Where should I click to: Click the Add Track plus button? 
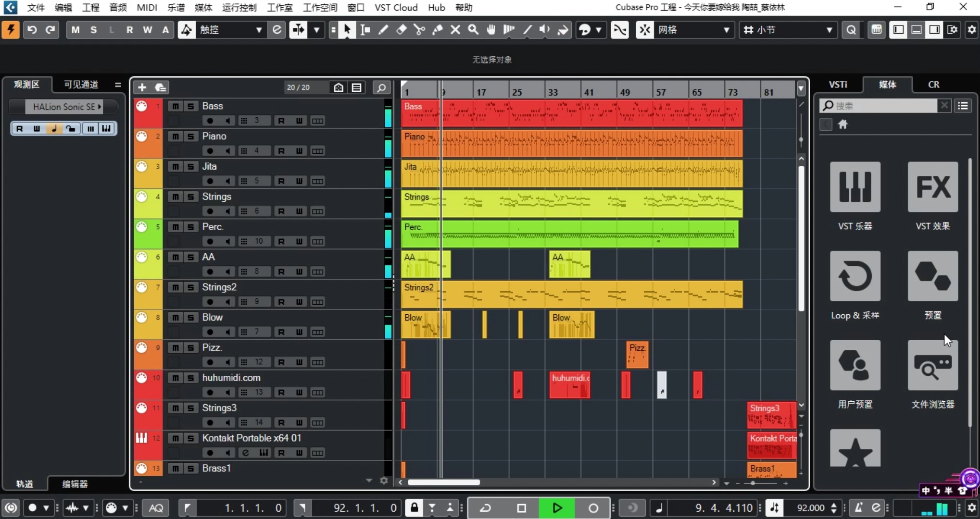pyautogui.click(x=142, y=87)
